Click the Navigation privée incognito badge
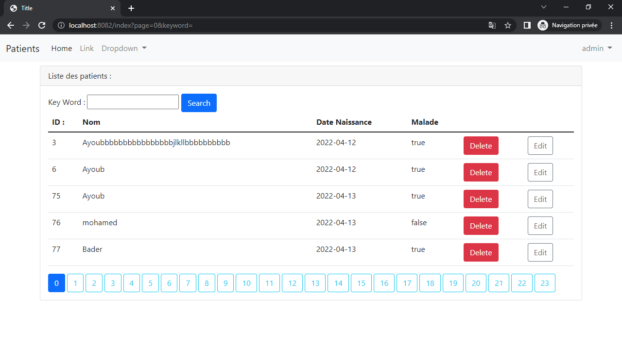The height and width of the screenshot is (364, 622). coord(570,25)
